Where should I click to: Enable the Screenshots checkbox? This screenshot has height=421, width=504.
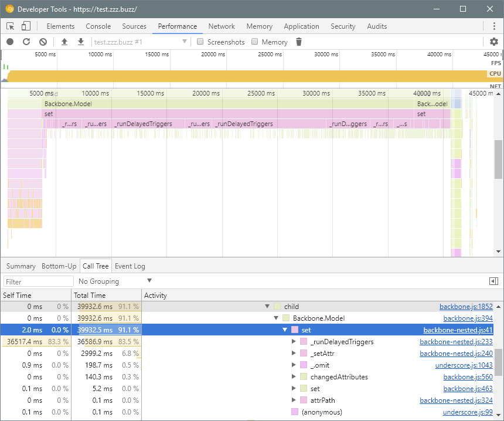pos(200,42)
